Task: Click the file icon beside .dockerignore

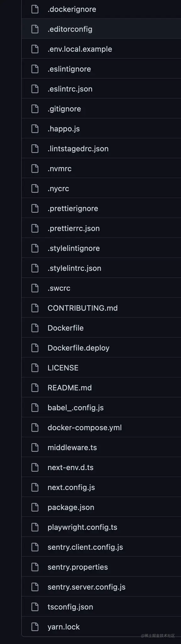Action: coord(35,9)
